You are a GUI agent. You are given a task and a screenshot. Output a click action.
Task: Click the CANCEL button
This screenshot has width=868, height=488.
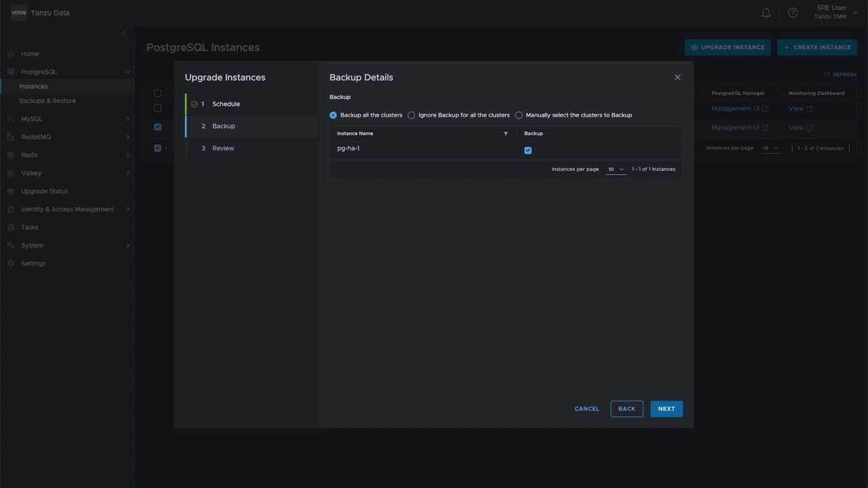(587, 407)
